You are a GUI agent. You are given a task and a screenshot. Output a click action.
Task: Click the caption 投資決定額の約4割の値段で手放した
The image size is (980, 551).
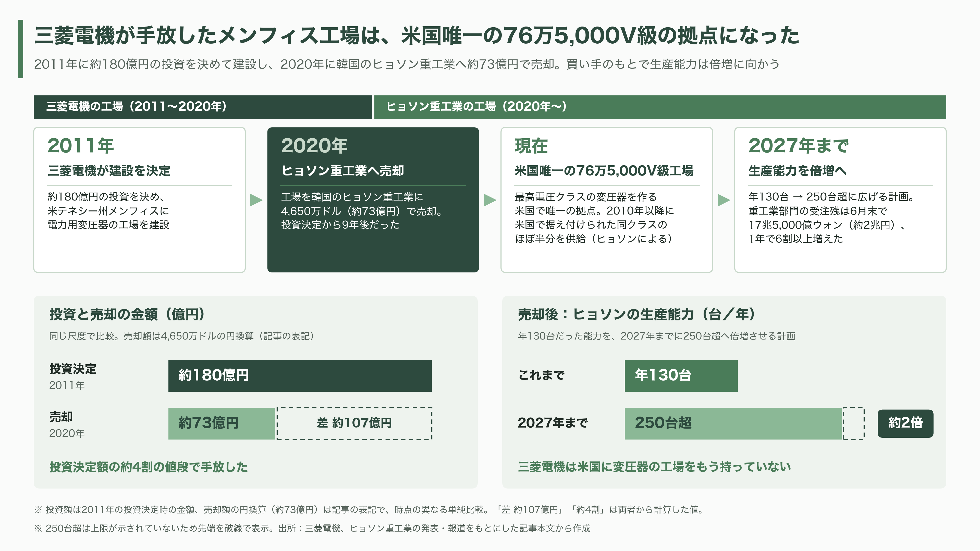(x=148, y=467)
